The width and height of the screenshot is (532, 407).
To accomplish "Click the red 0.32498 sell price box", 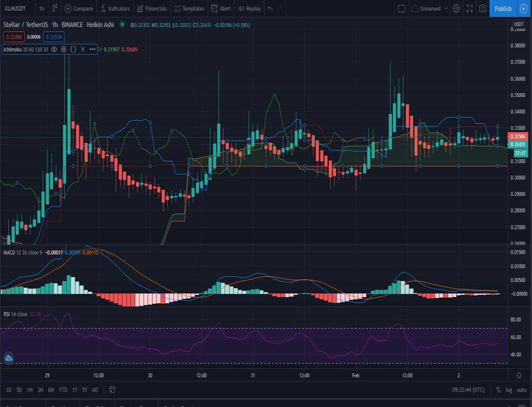I will click(x=14, y=37).
